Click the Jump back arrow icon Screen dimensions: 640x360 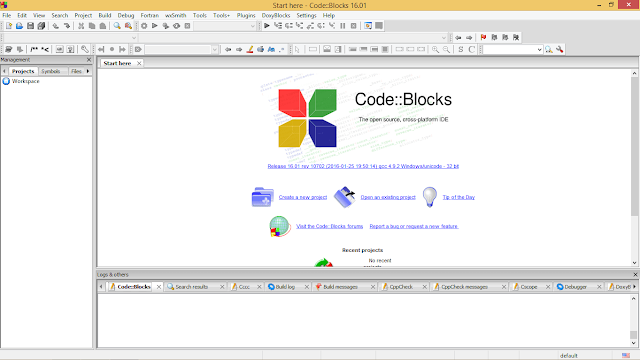click(458, 38)
